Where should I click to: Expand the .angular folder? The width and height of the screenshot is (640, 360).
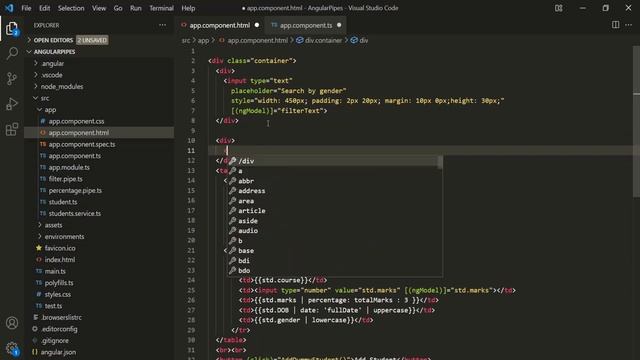point(53,63)
